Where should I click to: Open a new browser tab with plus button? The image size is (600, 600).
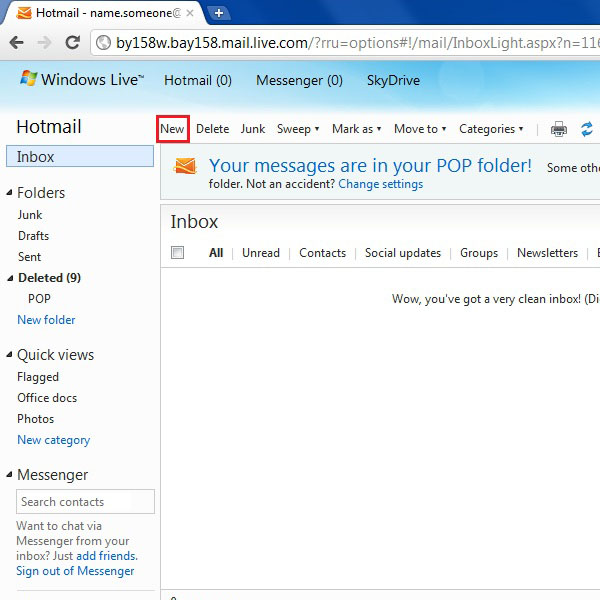tap(218, 13)
